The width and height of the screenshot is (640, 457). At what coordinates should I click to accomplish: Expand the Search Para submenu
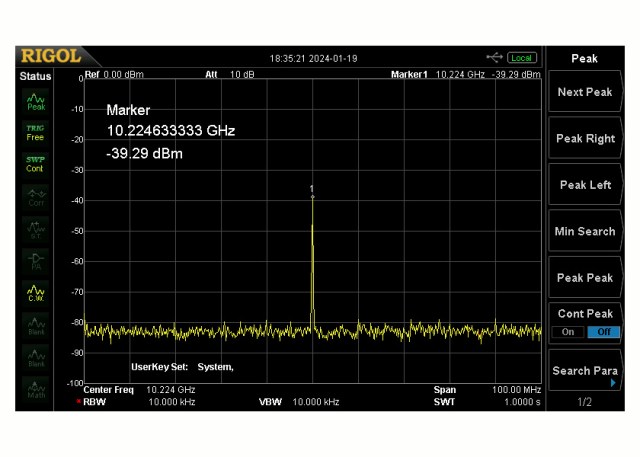(x=585, y=371)
